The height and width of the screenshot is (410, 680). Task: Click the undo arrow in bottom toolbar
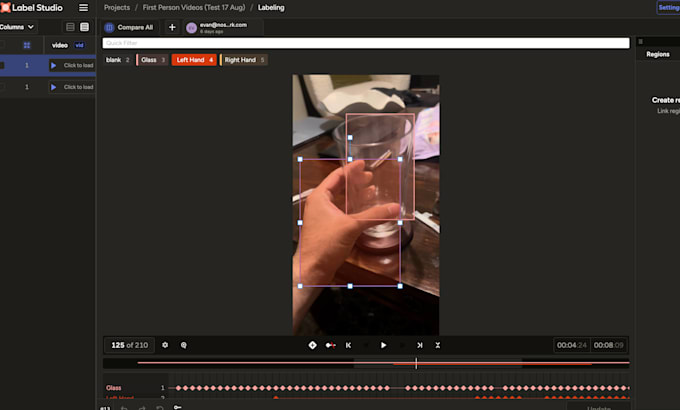124,408
